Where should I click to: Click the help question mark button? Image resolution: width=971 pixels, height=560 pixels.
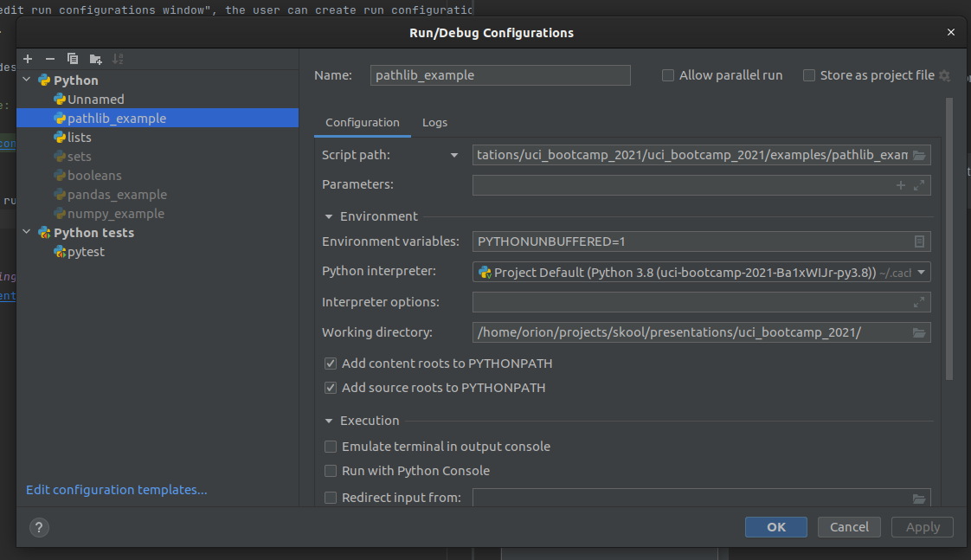coord(39,527)
